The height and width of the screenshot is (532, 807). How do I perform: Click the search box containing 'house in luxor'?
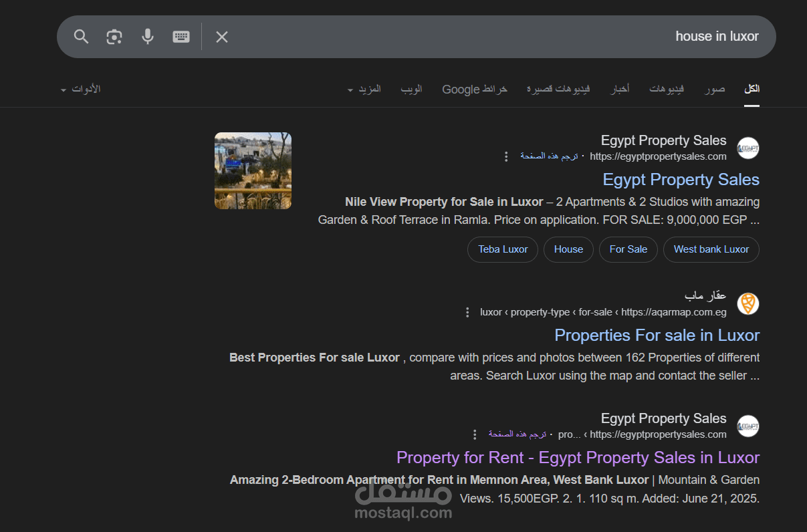[x=416, y=37]
